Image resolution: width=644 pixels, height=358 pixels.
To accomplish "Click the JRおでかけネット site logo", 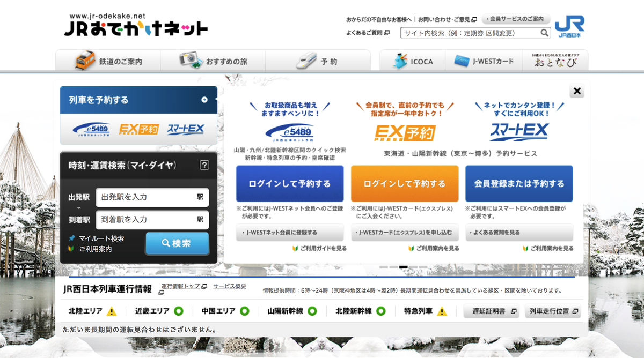I will pyautogui.click(x=136, y=25).
